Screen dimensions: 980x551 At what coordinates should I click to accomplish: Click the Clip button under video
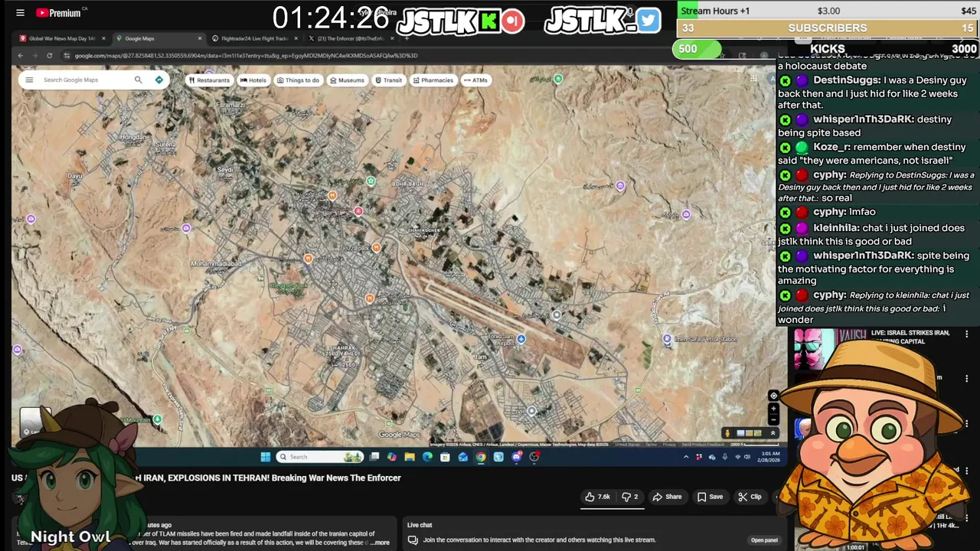(750, 497)
